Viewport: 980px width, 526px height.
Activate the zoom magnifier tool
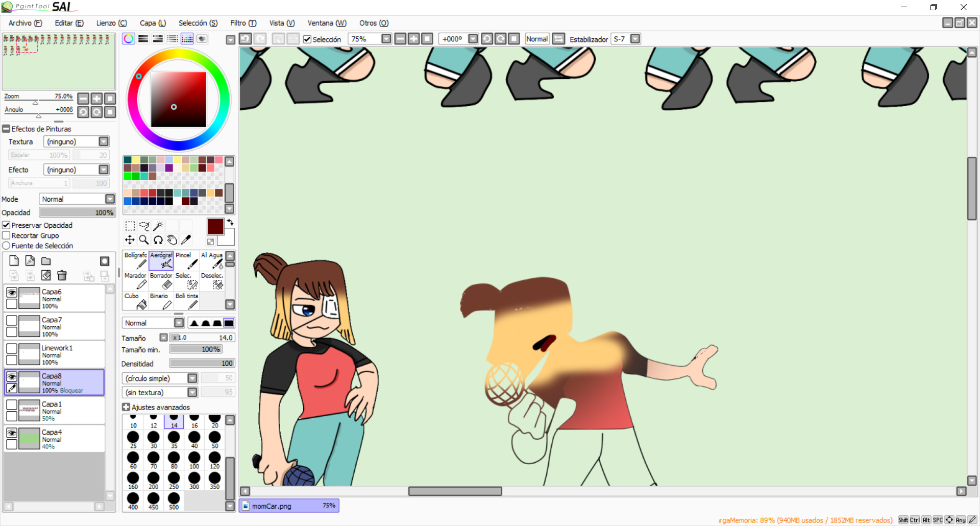[144, 240]
